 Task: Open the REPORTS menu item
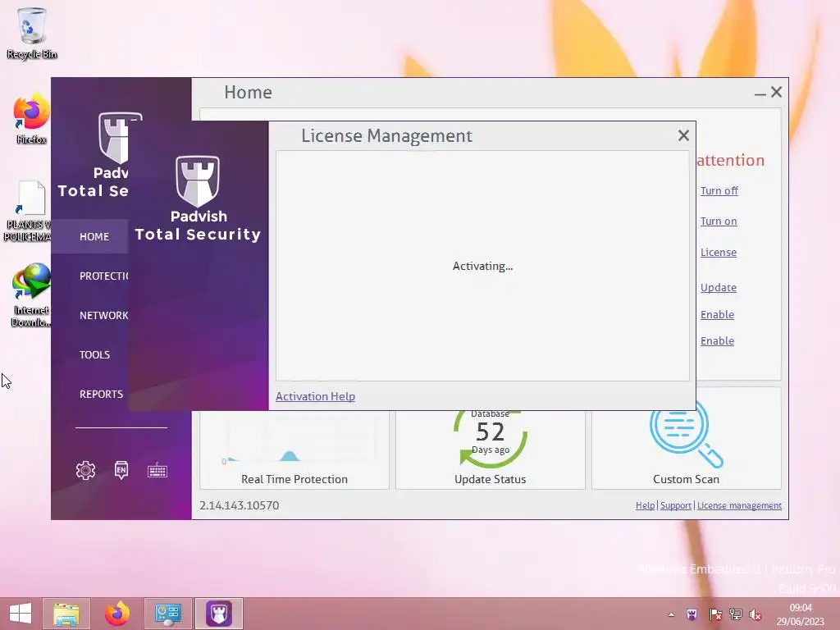101,395
